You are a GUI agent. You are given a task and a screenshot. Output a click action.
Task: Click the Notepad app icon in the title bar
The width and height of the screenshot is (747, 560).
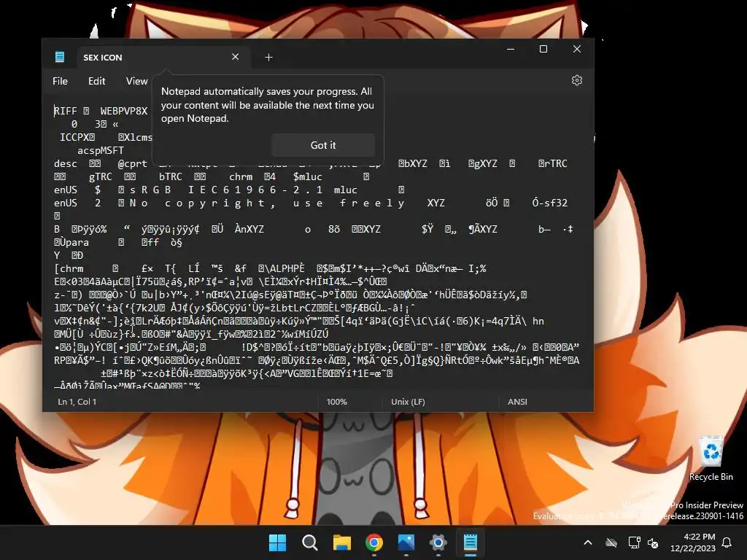[60, 57]
